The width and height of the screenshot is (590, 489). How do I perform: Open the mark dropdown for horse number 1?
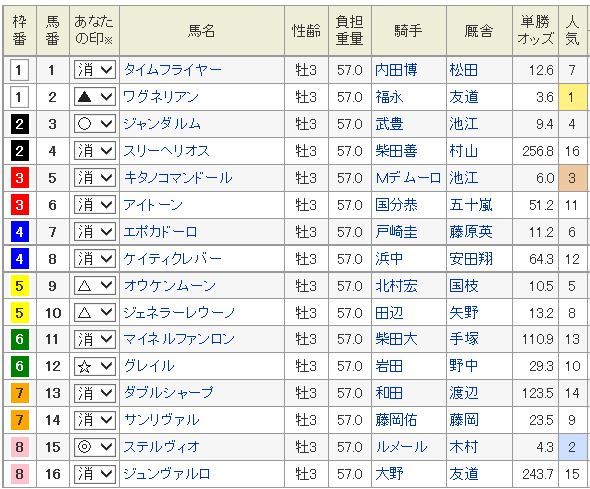click(x=94, y=70)
